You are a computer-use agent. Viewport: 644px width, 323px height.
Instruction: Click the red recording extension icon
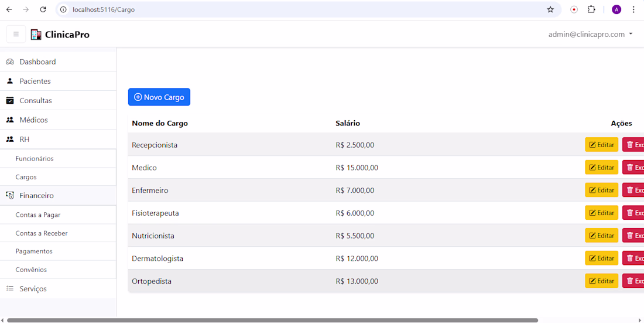[574, 9]
